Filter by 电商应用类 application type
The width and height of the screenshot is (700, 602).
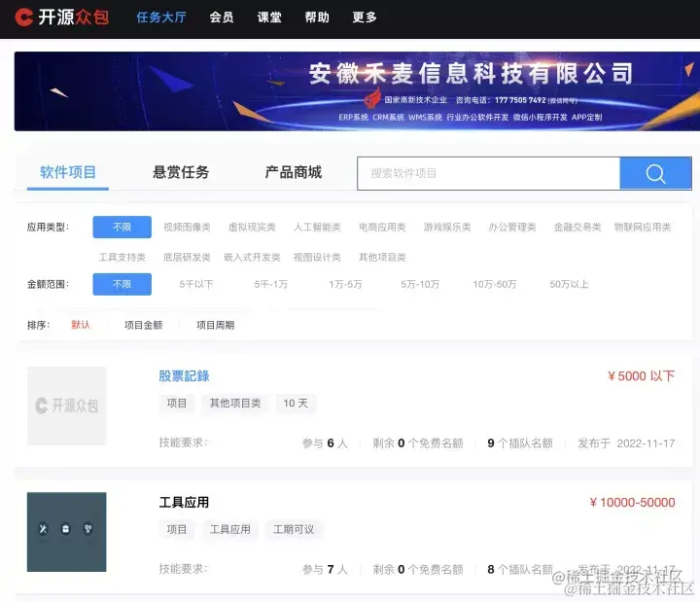click(x=382, y=228)
